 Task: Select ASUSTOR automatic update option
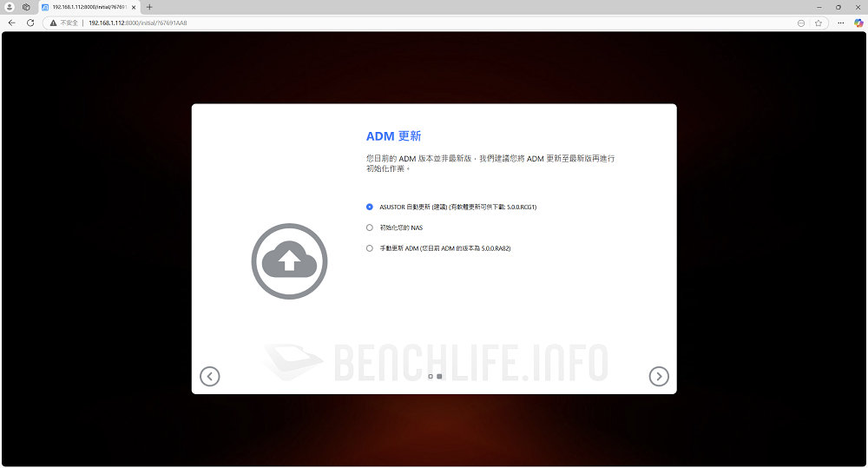click(370, 207)
